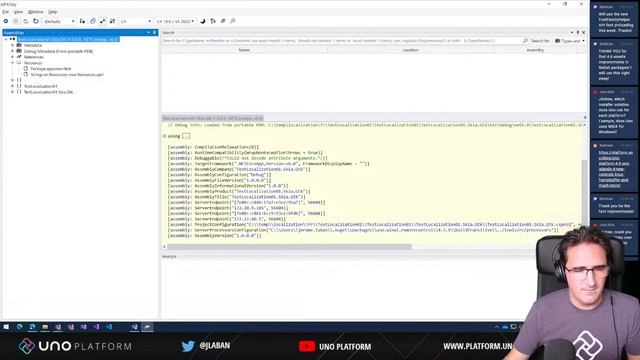Toggle show internal API toolbar icon

pyautogui.click(x=102, y=21)
